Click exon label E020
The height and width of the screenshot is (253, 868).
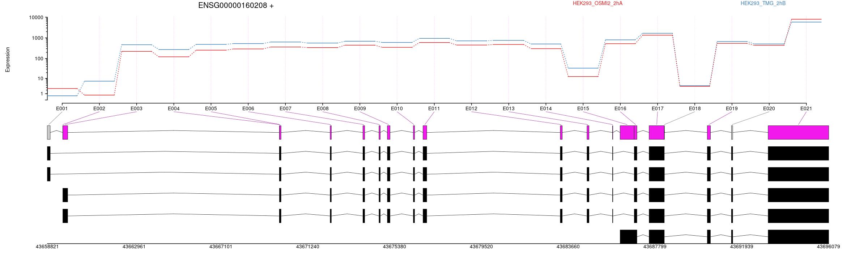pos(769,108)
